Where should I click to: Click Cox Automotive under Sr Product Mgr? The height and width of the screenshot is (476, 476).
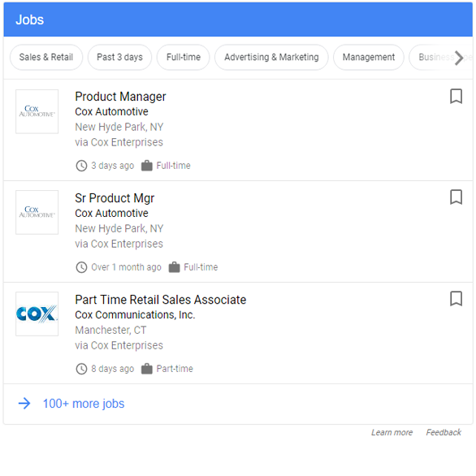coord(111,213)
